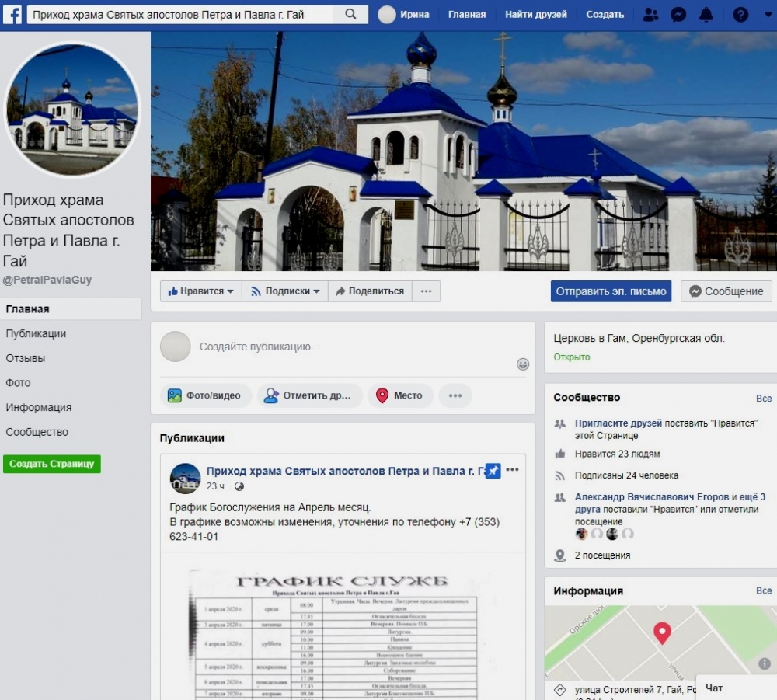The width and height of the screenshot is (777, 700).
Task: Click Создать in the top bar
Action: (605, 15)
